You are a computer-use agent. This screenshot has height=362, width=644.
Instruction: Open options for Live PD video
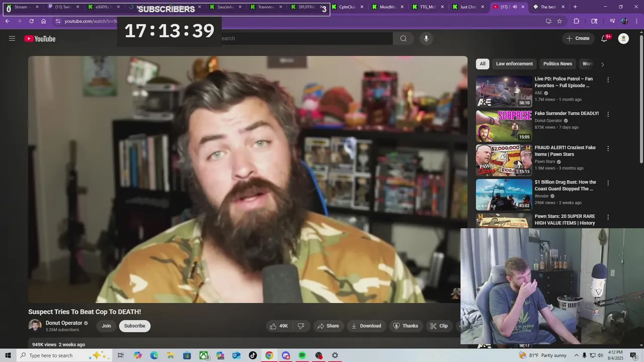pos(608,80)
